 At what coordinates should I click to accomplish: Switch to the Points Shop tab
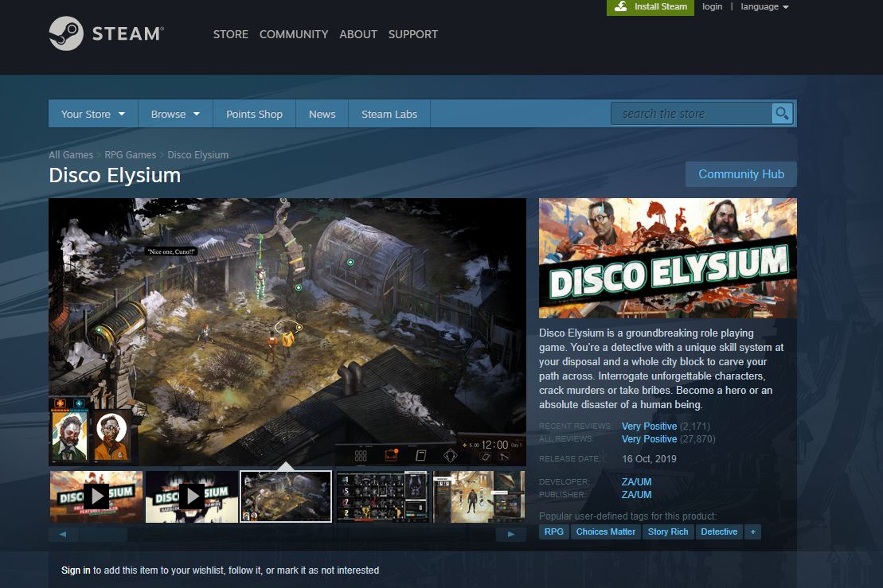pyautogui.click(x=253, y=113)
